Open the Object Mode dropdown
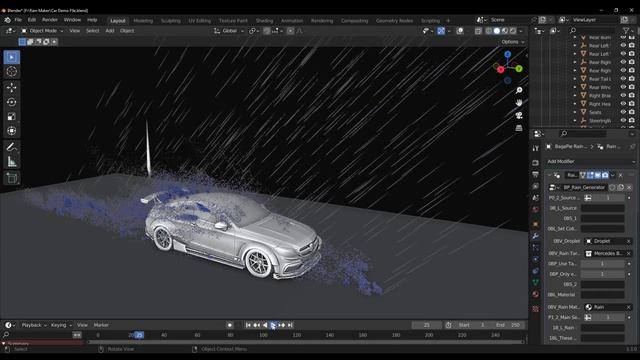 [42, 31]
